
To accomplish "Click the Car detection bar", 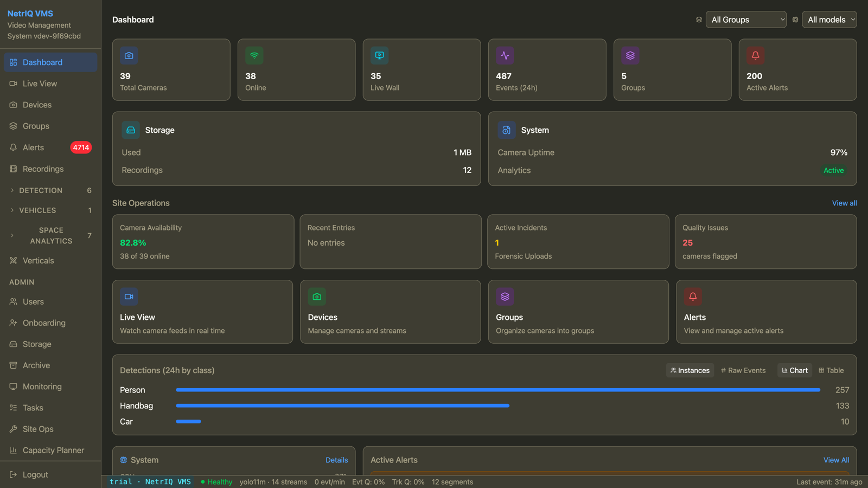I will 188,421.
